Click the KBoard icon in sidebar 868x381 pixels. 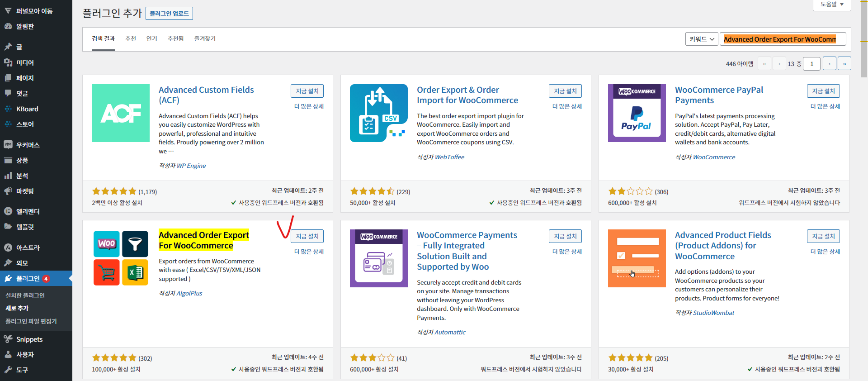click(8, 109)
